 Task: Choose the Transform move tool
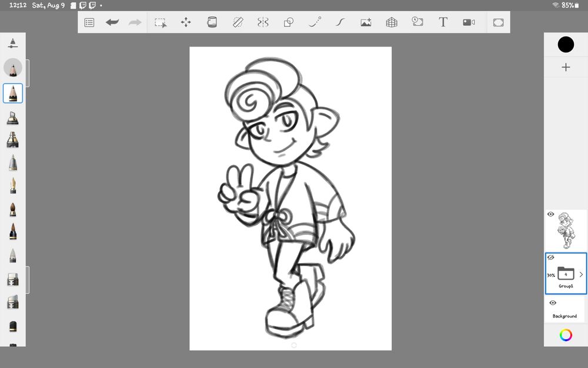click(186, 22)
